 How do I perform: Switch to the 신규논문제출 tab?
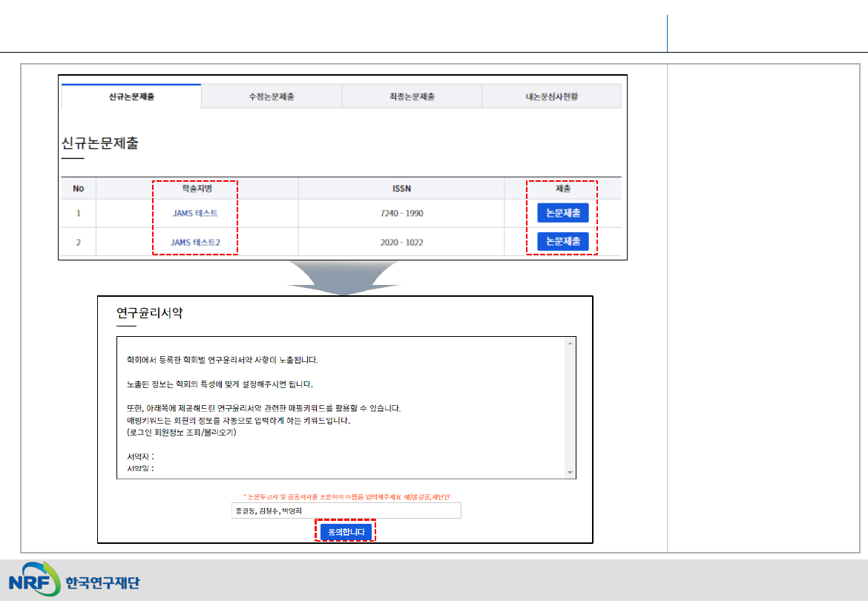[x=131, y=96]
